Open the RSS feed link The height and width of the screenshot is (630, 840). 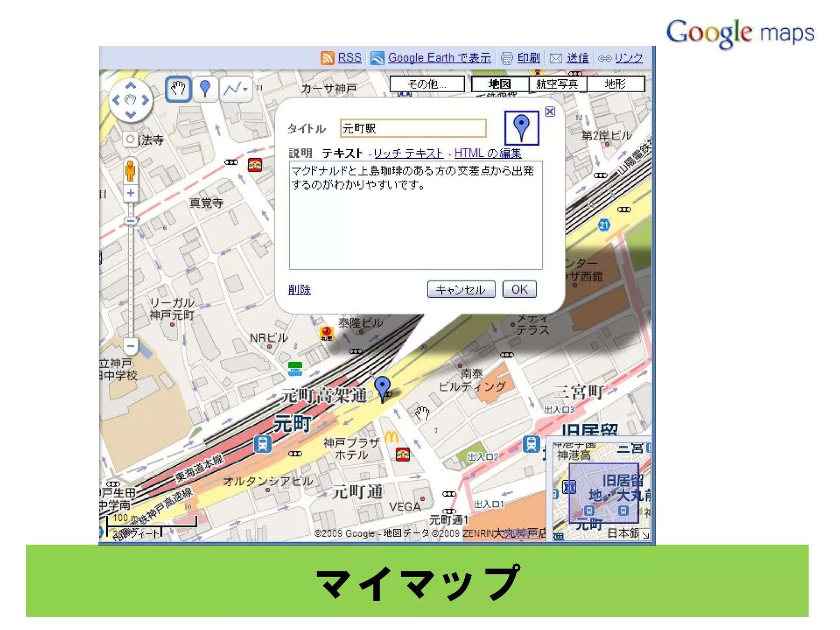(349, 58)
